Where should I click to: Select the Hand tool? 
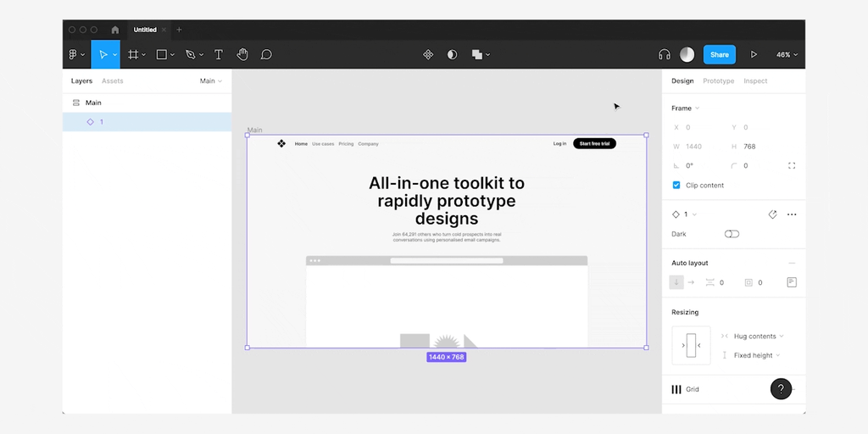point(242,54)
